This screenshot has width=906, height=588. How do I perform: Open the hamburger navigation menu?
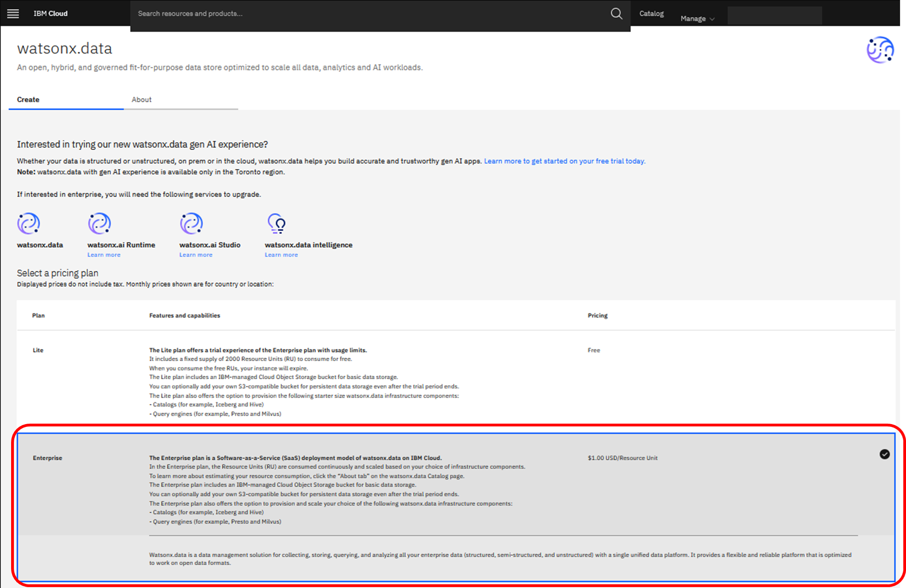click(13, 13)
